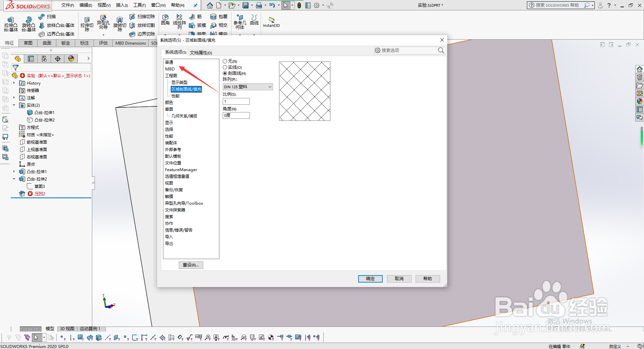This screenshot has height=349, width=644.
Task: Click the 比例(S) scale input field
Action: pos(236,101)
